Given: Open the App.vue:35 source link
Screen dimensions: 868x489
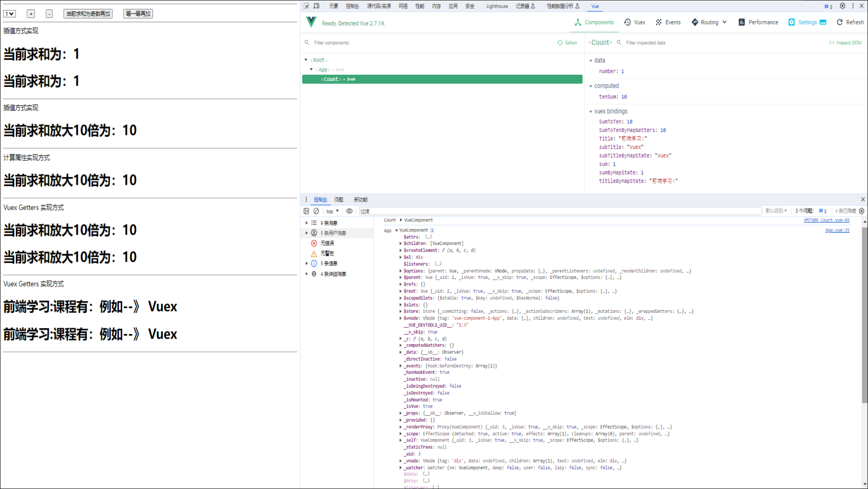Looking at the screenshot, I should (x=837, y=230).
